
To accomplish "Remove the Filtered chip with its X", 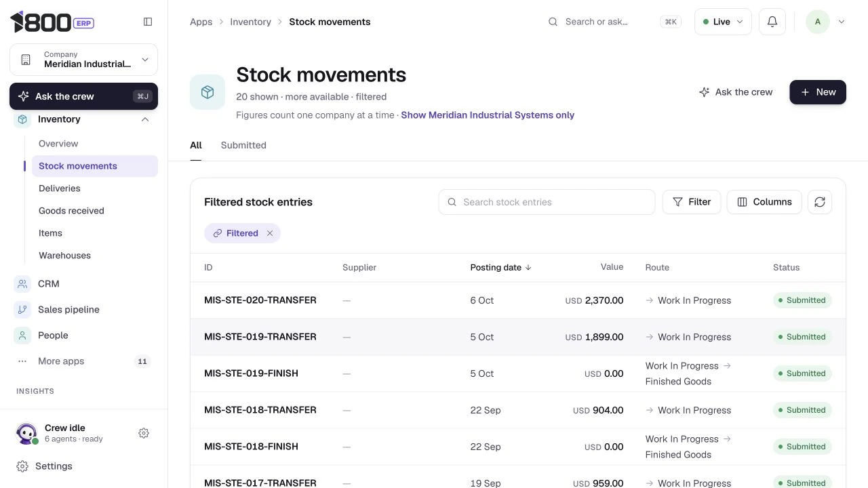I will (270, 233).
